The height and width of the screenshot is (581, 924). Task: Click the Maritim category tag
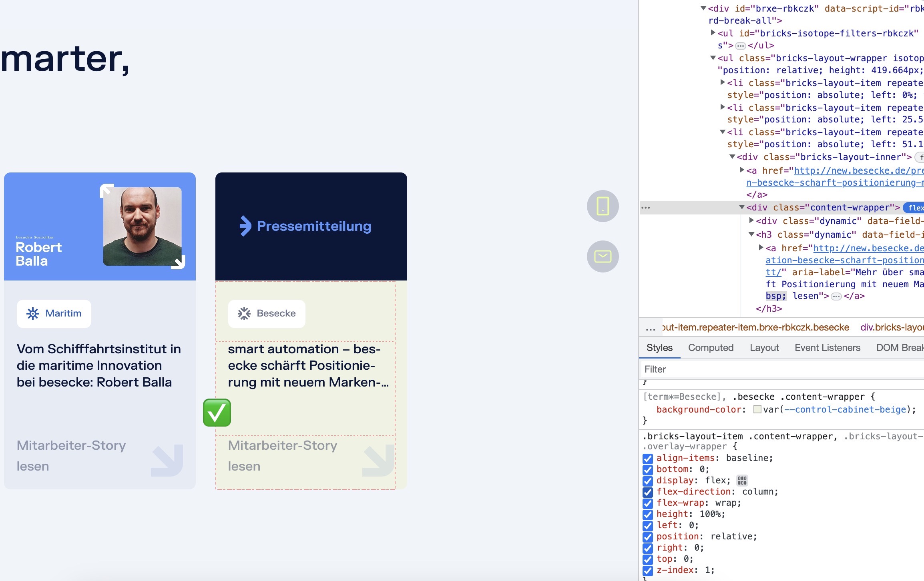[54, 314]
